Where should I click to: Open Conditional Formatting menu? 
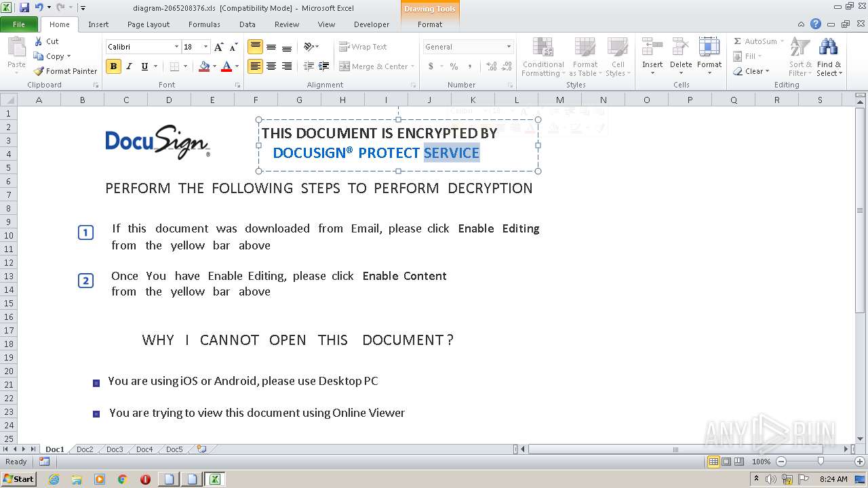coord(542,58)
